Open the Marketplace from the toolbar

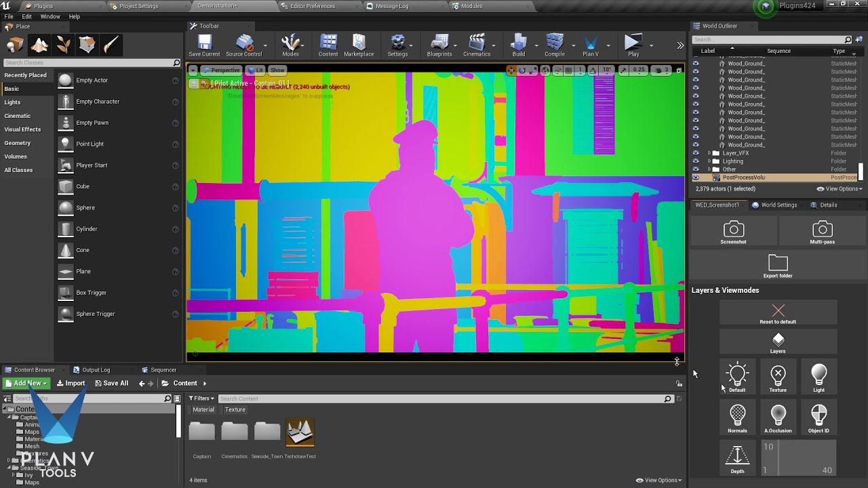click(x=359, y=45)
